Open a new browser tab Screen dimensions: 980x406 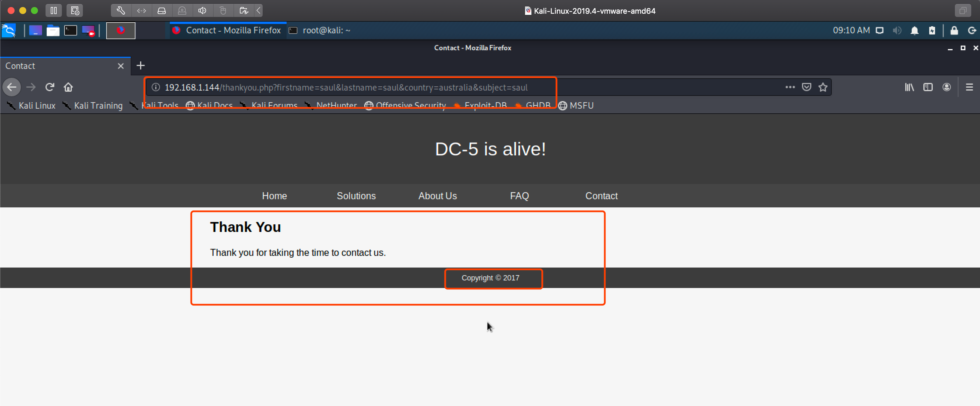pos(140,65)
